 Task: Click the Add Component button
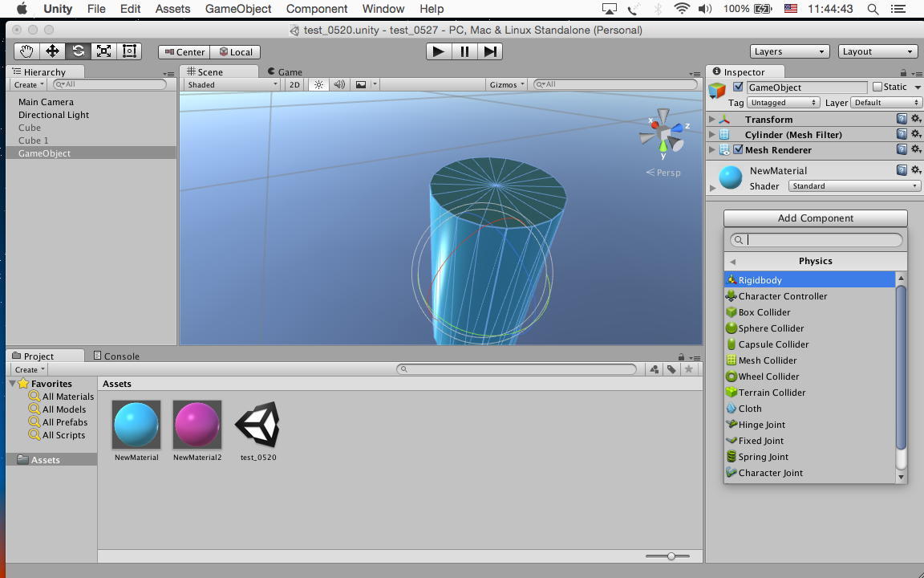(815, 218)
